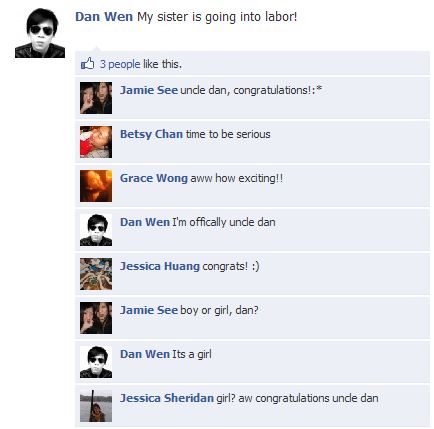
Task: Open the '3 people' likes link
Action: point(120,64)
